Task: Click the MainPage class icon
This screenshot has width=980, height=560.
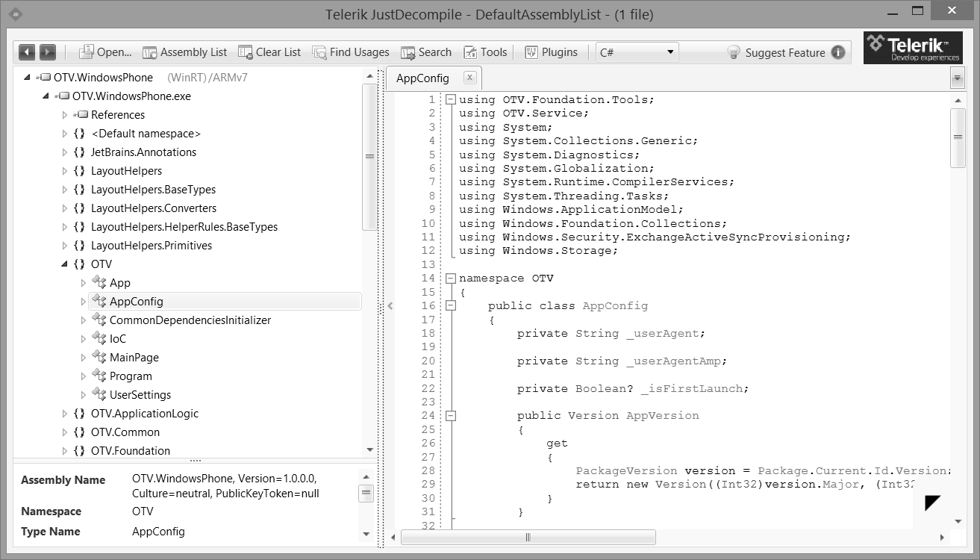Action: [99, 357]
